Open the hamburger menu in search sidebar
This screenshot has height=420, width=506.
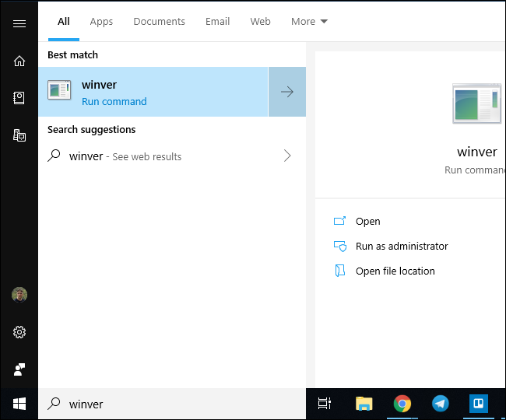[x=19, y=23]
